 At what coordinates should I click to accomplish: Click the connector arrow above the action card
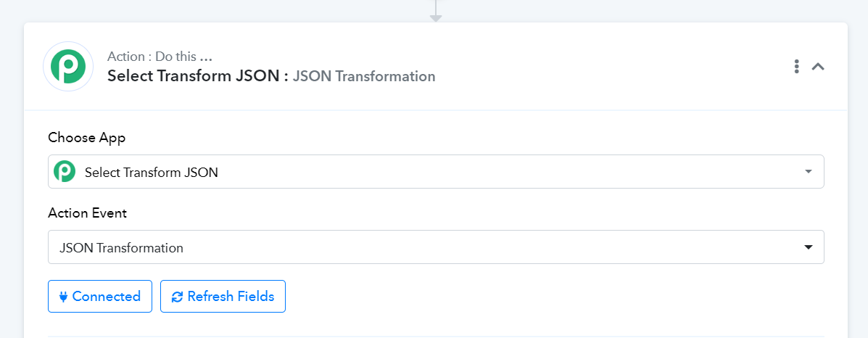[437, 11]
